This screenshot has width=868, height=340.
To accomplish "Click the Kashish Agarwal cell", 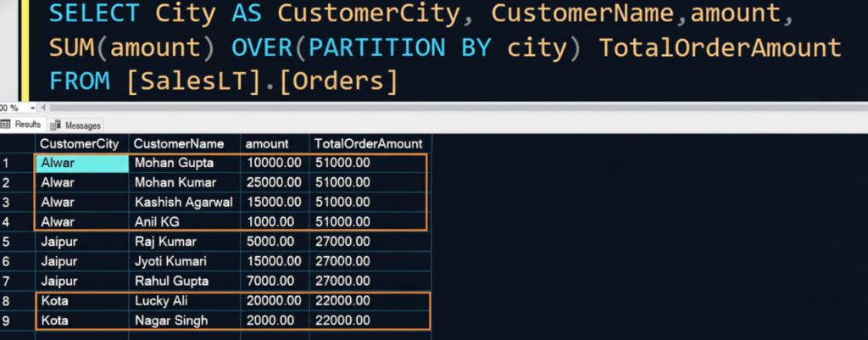I will click(184, 202).
